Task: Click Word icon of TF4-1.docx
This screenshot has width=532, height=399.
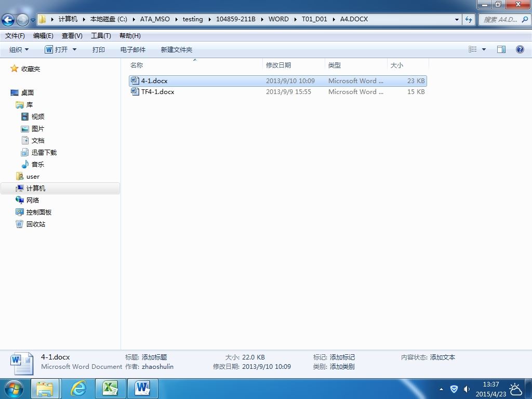Action: coord(135,91)
